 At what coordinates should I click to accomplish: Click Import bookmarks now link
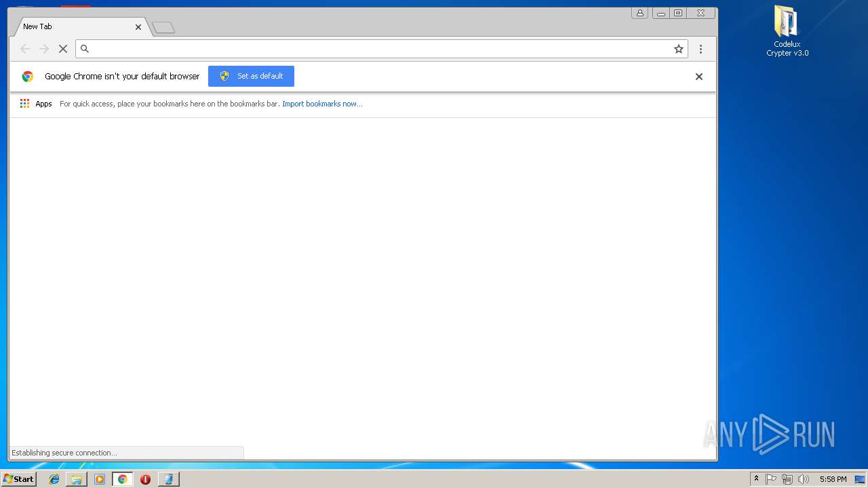(322, 104)
